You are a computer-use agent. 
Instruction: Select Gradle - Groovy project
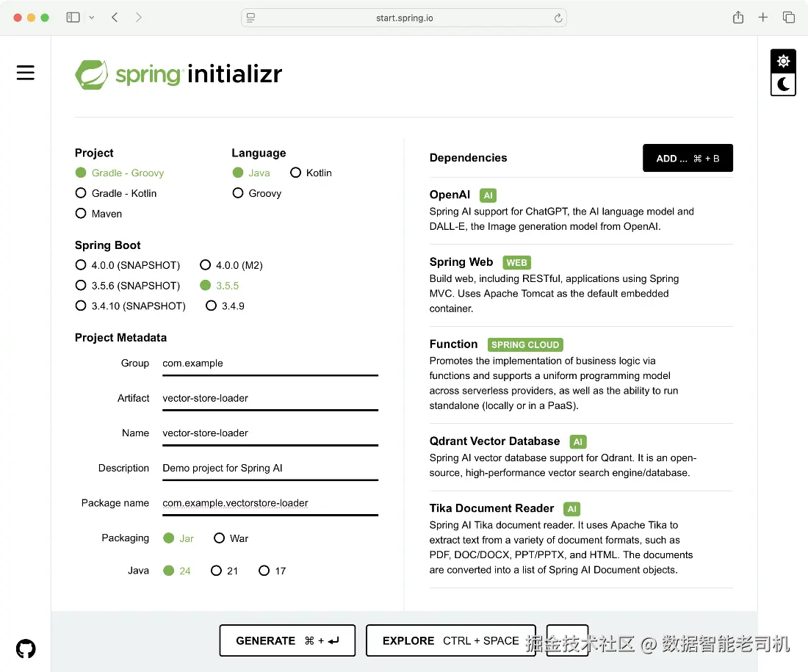click(x=120, y=173)
